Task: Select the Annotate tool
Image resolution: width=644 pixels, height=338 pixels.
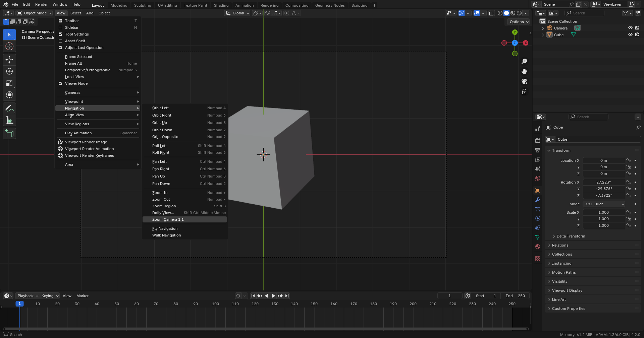Action: 9,109
